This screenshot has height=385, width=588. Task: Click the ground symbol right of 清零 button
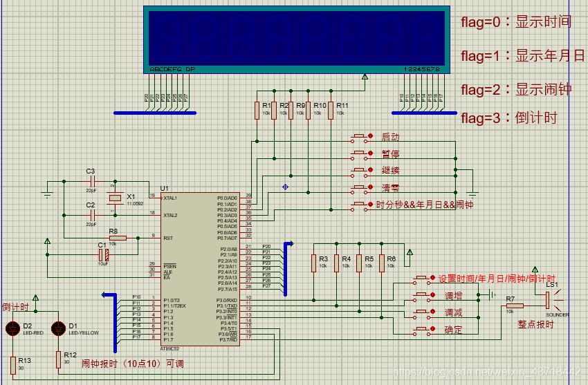(472, 194)
